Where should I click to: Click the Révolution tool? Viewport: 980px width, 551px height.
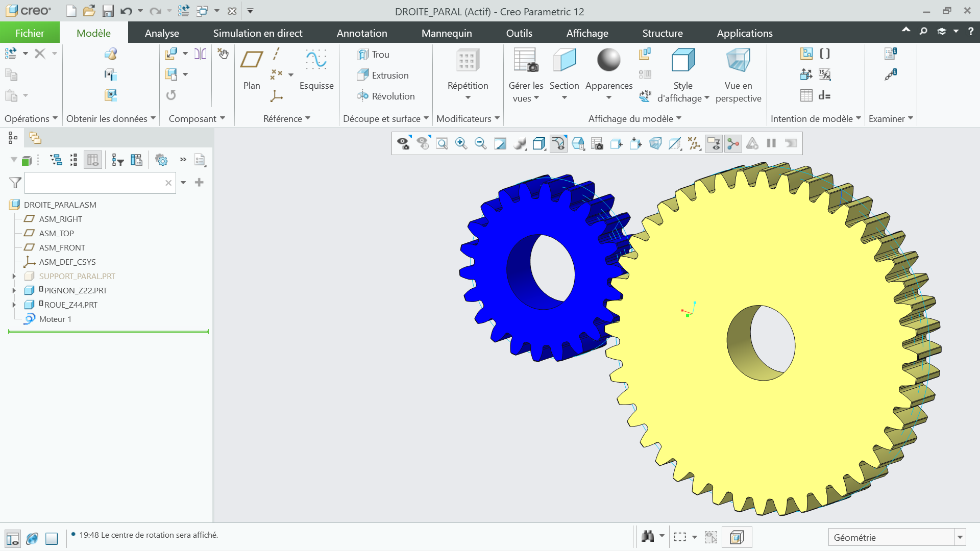[385, 96]
